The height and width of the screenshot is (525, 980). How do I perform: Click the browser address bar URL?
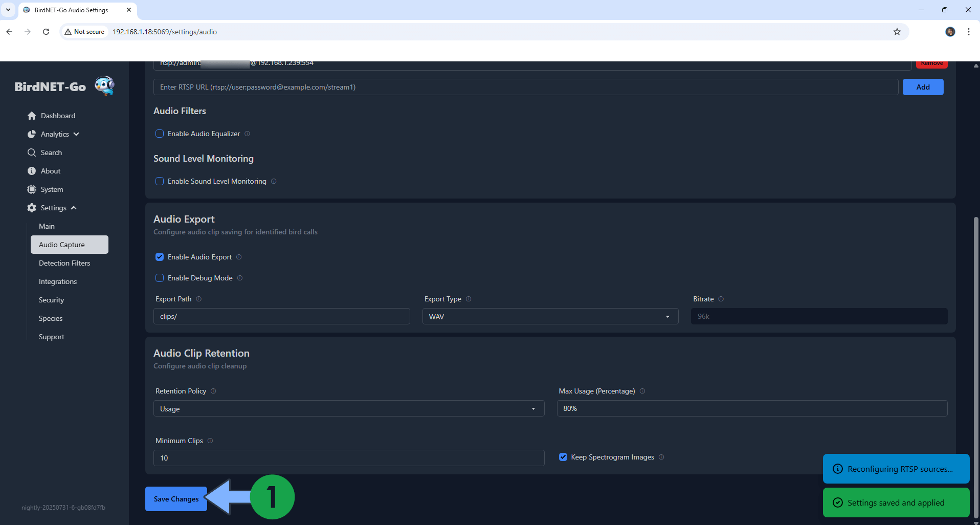point(165,32)
